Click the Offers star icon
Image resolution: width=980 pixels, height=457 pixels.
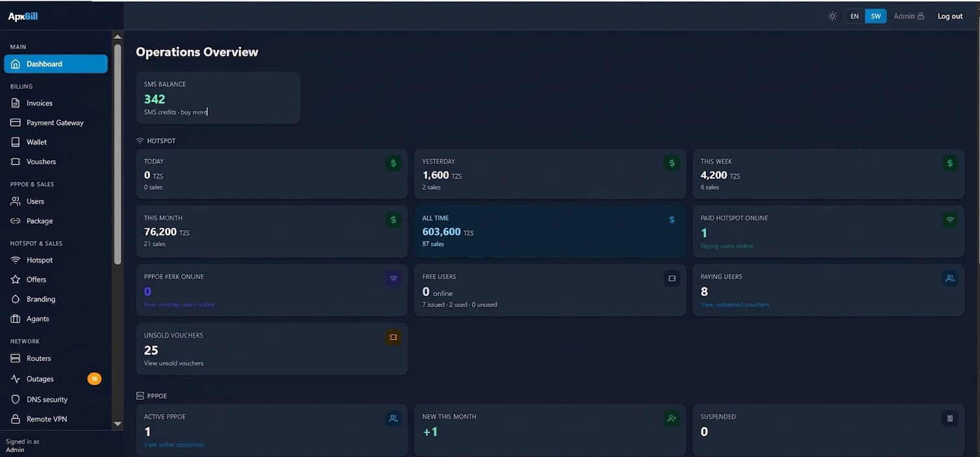click(x=16, y=280)
